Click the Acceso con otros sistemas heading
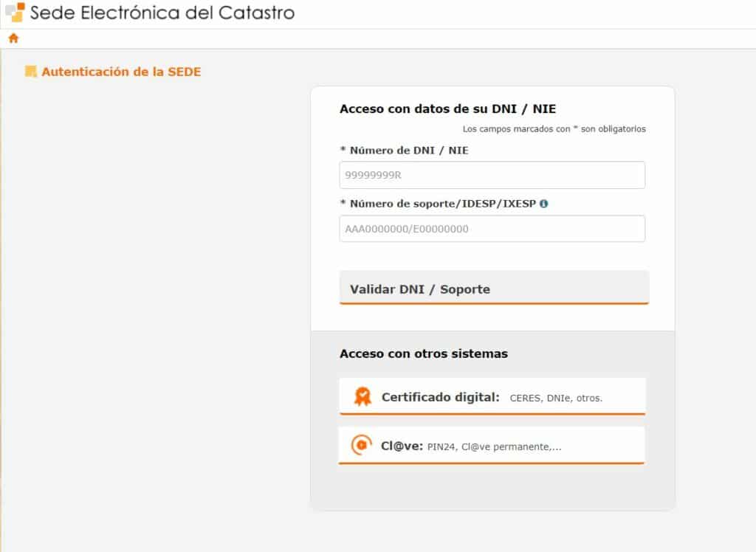Viewport: 756px width, 552px height. click(424, 354)
